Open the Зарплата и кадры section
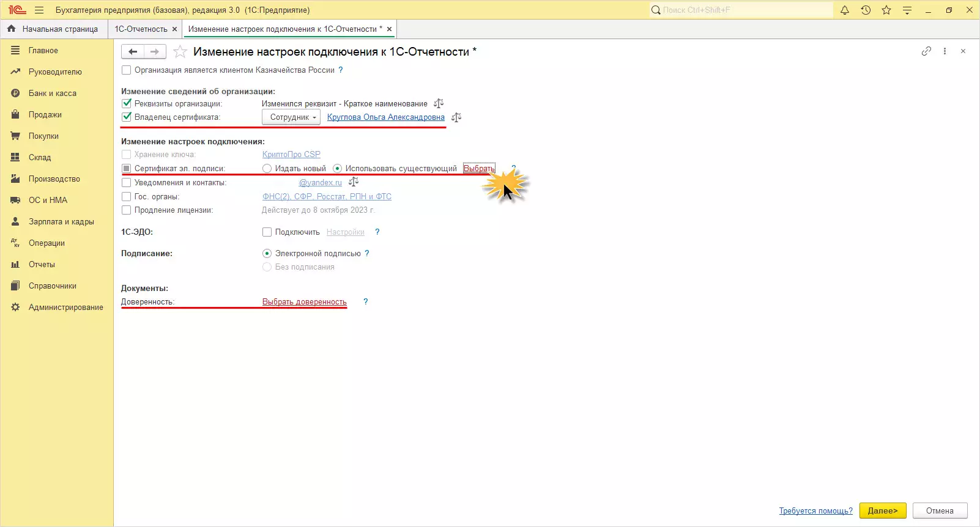Viewport: 980px width, 527px height. [56, 222]
